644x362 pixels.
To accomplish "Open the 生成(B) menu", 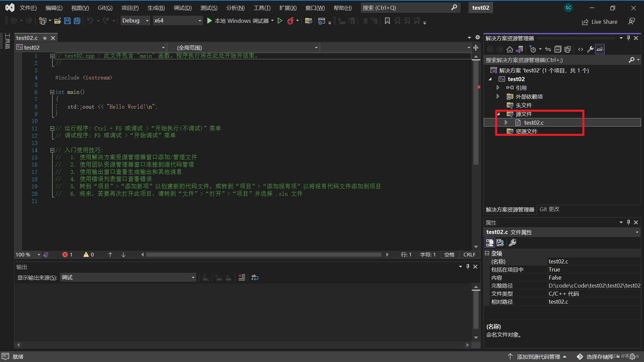I will pos(156,8).
